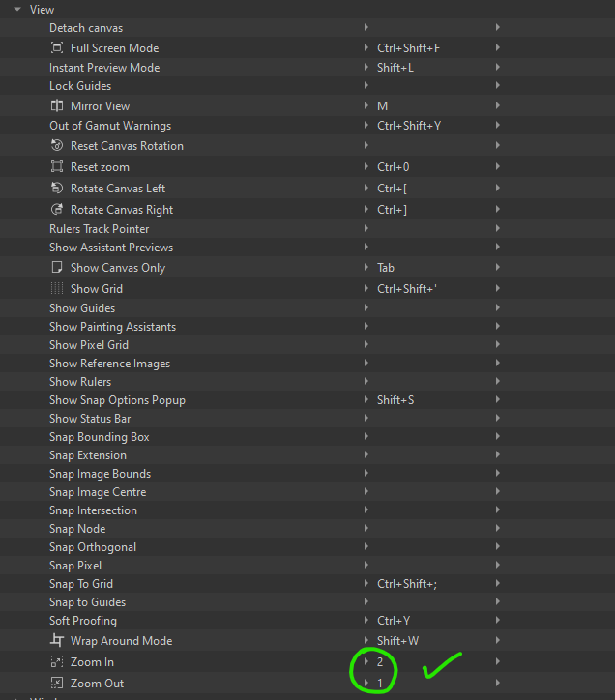Image resolution: width=615 pixels, height=700 pixels.
Task: Click the Ctrl+Shift+Y shortcut cell
Action: click(x=409, y=126)
